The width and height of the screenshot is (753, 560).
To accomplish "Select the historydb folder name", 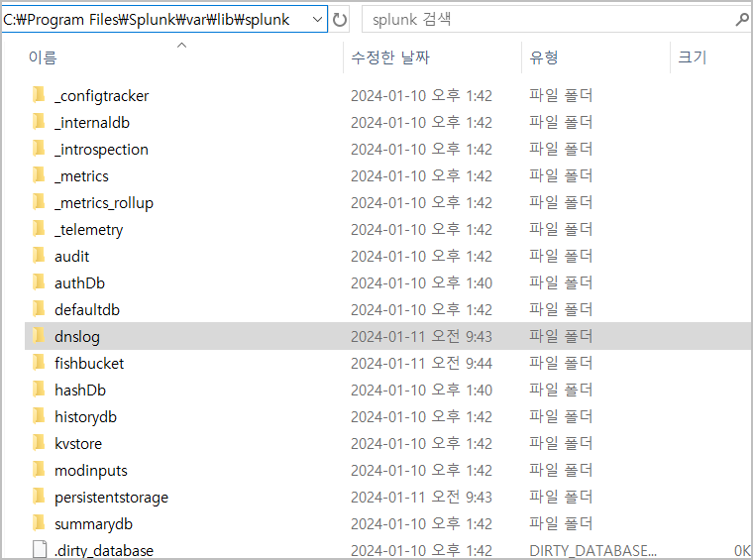I will pos(86,417).
